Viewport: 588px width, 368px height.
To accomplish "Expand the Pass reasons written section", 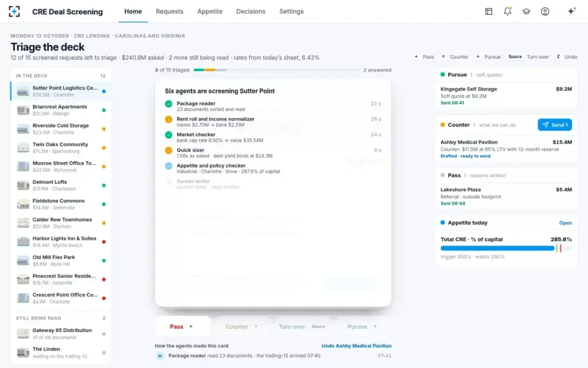I will click(506, 175).
